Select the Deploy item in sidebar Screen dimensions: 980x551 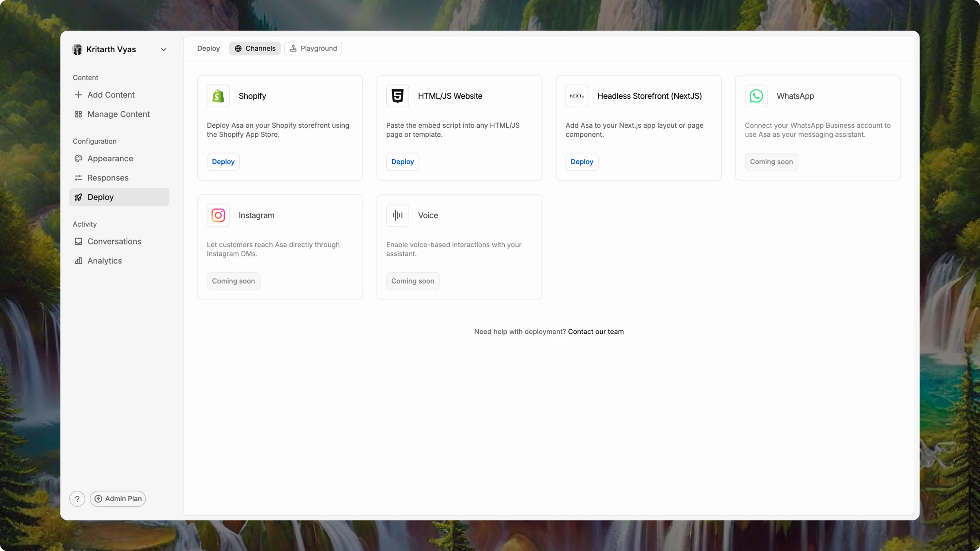(119, 197)
